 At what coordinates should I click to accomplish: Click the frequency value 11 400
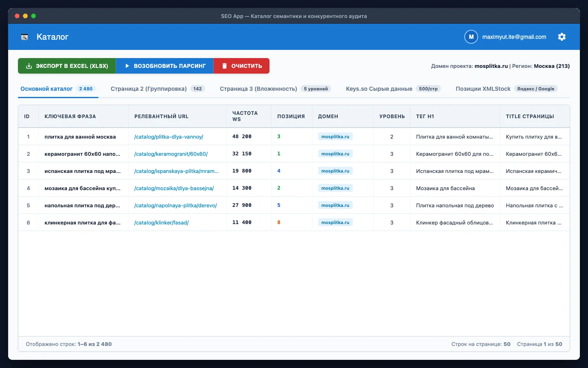click(x=242, y=222)
